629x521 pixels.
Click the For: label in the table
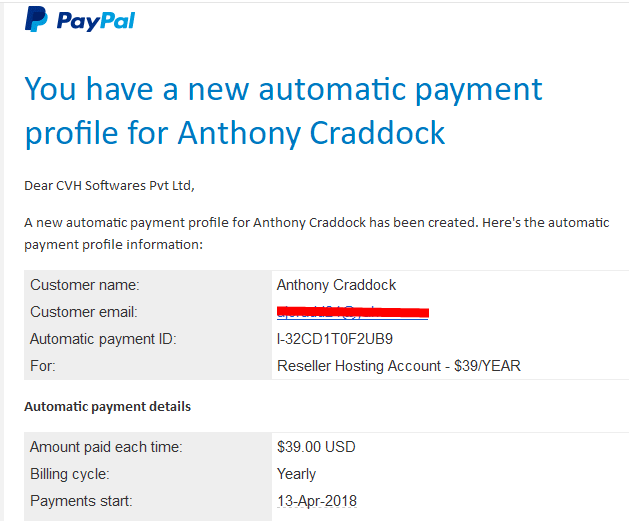point(43,366)
